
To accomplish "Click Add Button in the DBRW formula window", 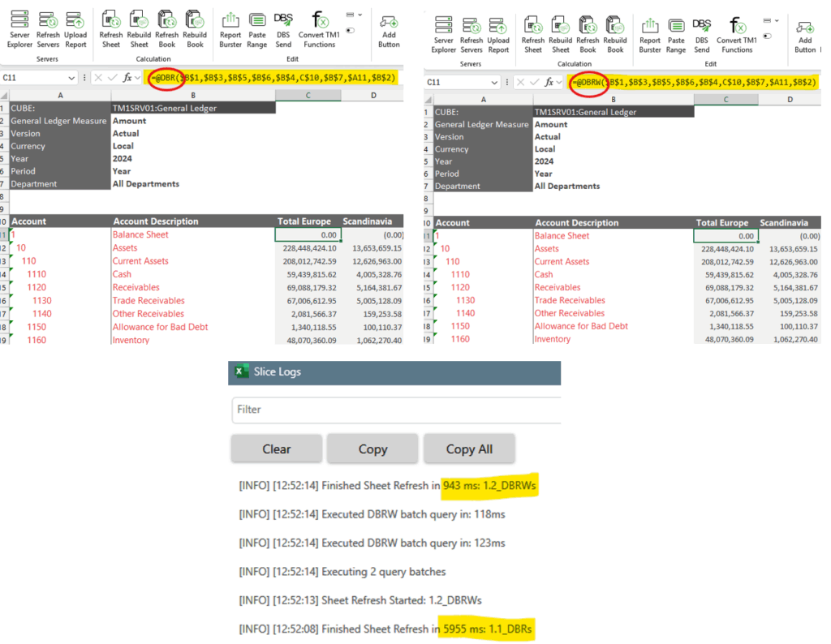I will point(805,36).
